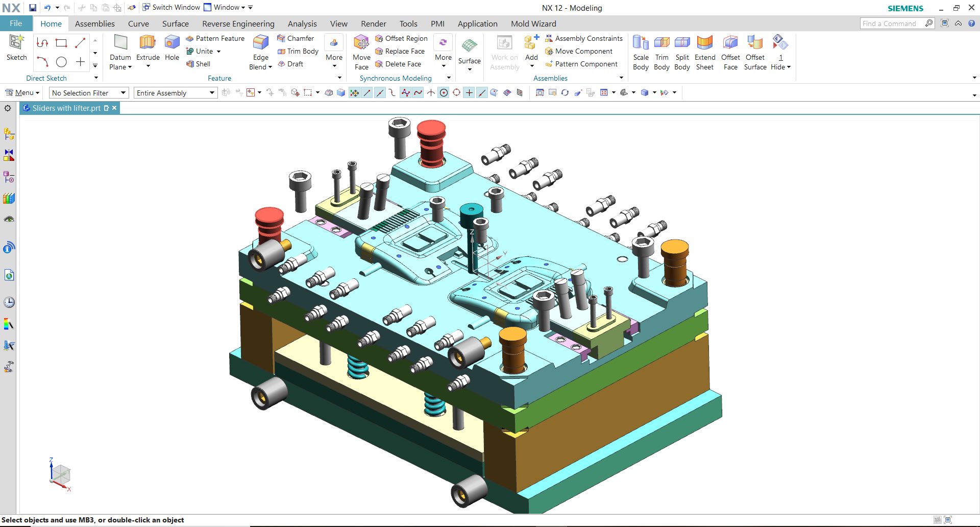Open the Reverse Engineering tab
This screenshot has width=980, height=527.
coord(238,23)
